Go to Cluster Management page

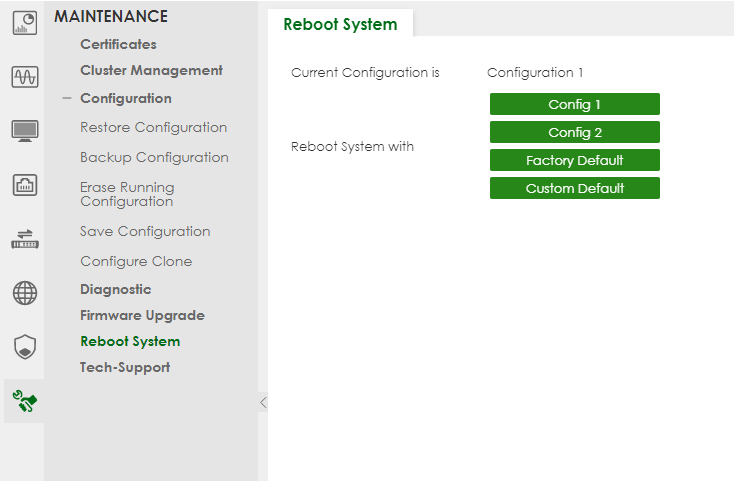pos(151,71)
